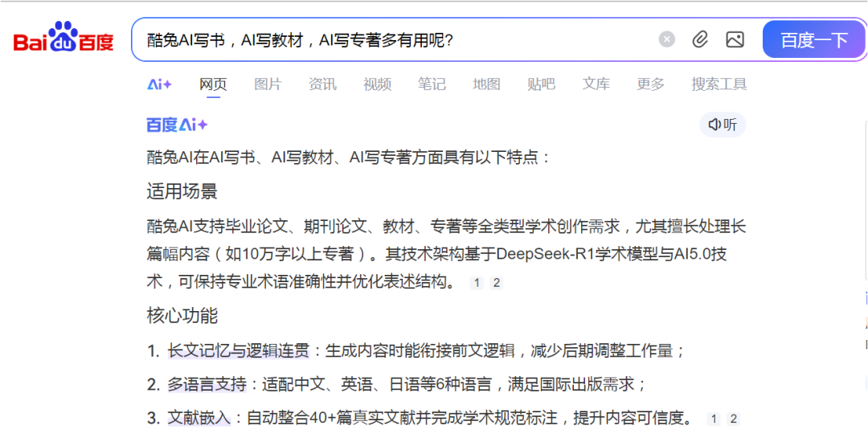Switch to the 图片 tab

tap(268, 84)
